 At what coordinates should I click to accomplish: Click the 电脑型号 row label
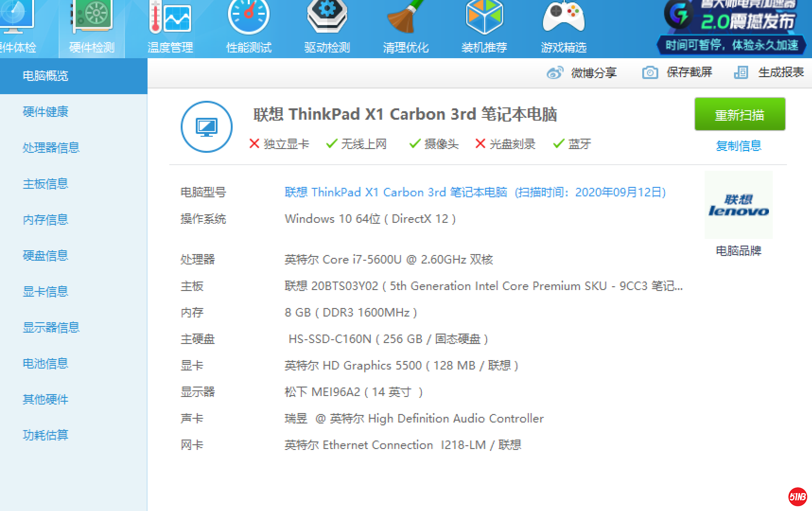tap(203, 193)
